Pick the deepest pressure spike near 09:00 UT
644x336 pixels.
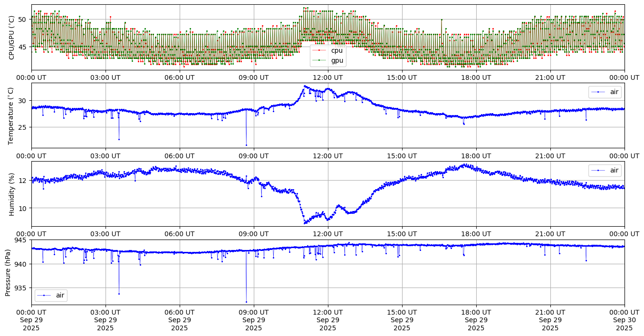pos(246,302)
